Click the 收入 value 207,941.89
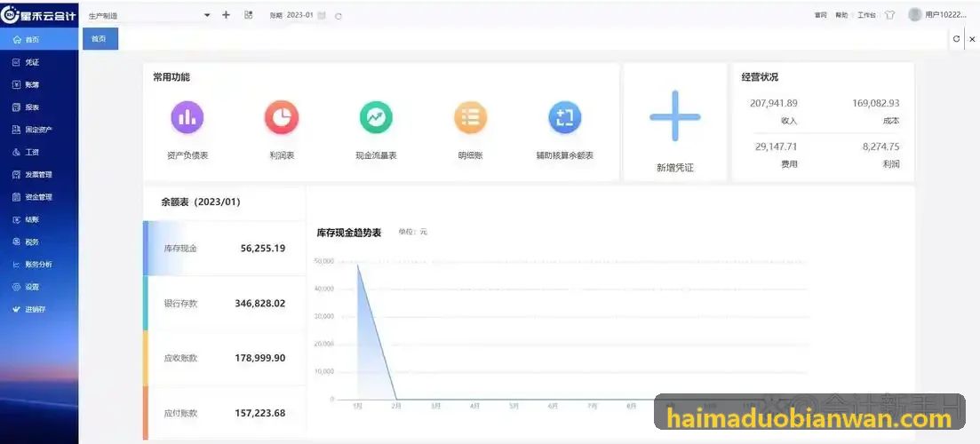 pyautogui.click(x=774, y=103)
